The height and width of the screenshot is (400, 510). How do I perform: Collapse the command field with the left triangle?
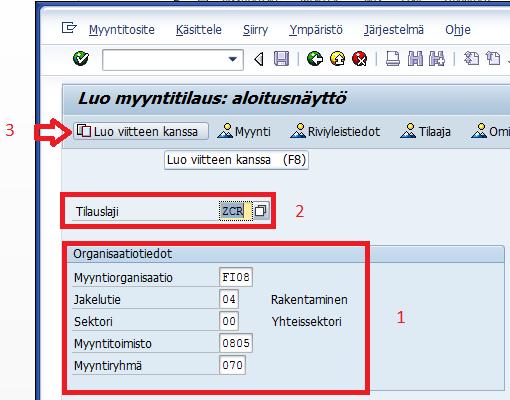259,60
